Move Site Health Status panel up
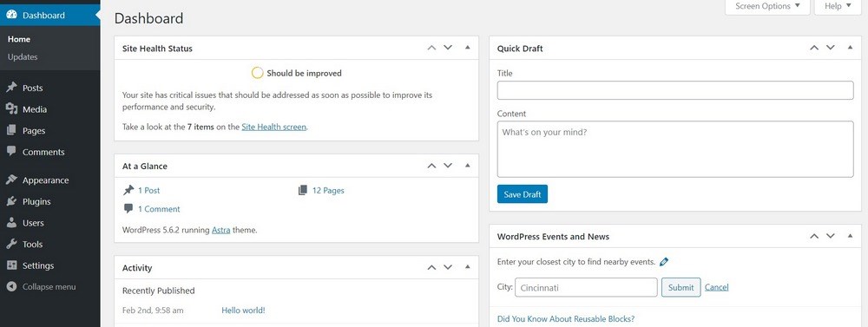 (431, 48)
